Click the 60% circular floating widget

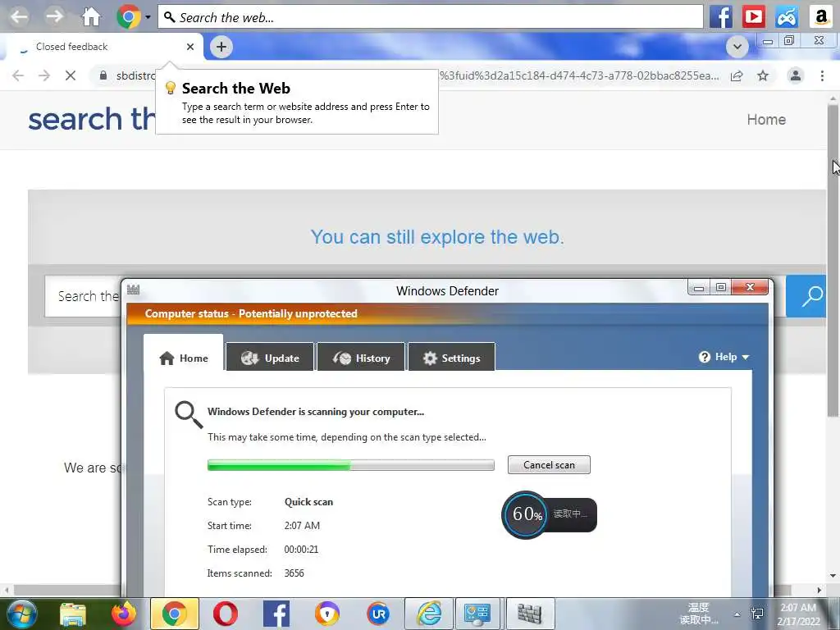(x=526, y=515)
